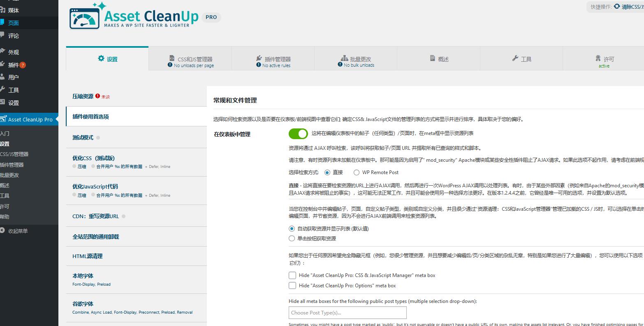Click the refresh icon next to 清除CSS/JS

[616, 7]
